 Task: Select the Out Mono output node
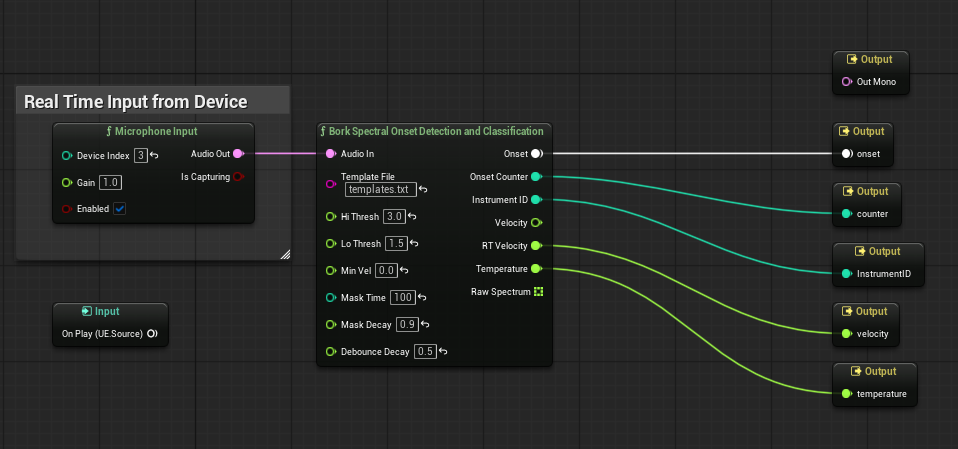tap(870, 60)
